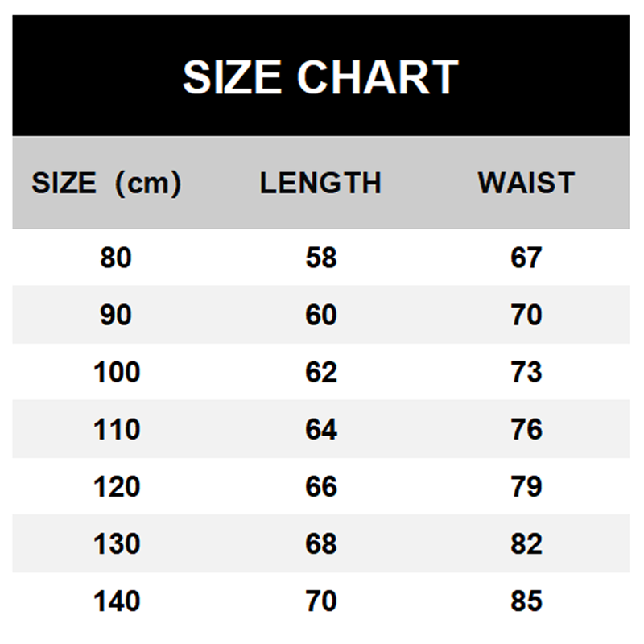Select size 90 in the size column
This screenshot has height=644, width=644.
click(116, 316)
